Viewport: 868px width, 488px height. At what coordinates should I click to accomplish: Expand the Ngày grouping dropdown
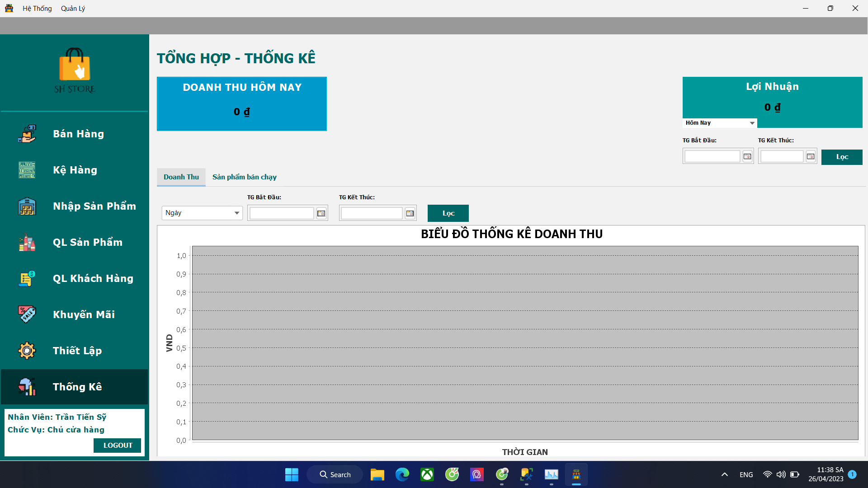[x=236, y=213]
